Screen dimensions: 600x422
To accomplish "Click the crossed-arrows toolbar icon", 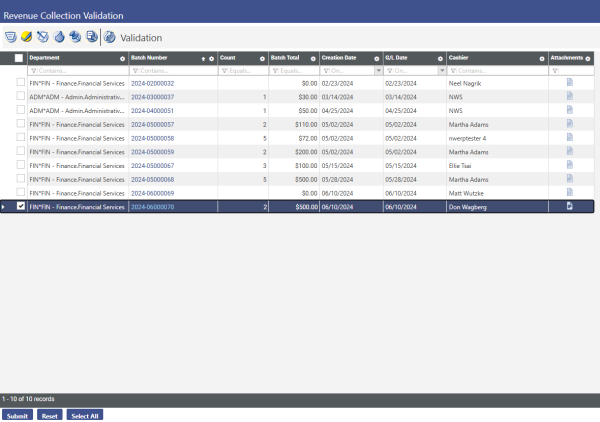I will [x=43, y=37].
